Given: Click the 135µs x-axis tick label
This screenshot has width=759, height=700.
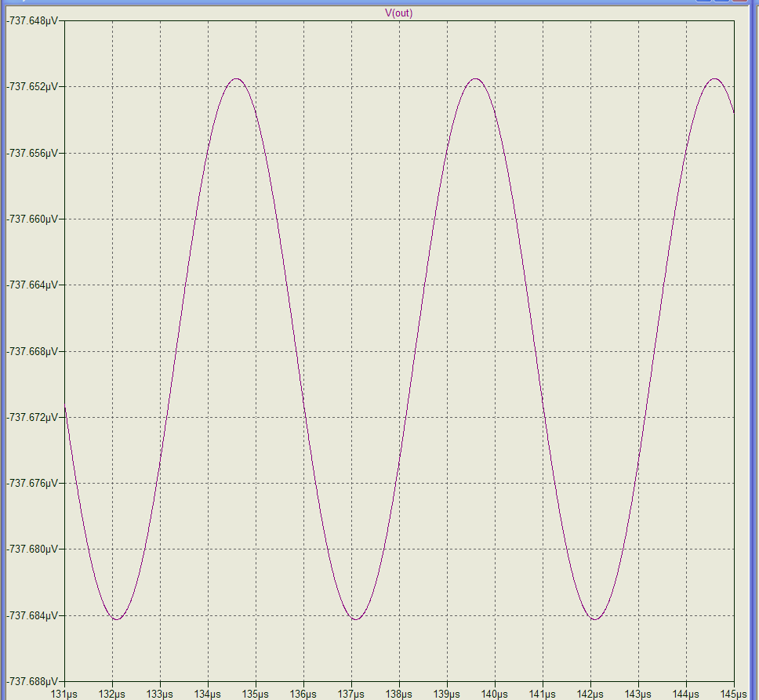Looking at the screenshot, I should (256, 695).
